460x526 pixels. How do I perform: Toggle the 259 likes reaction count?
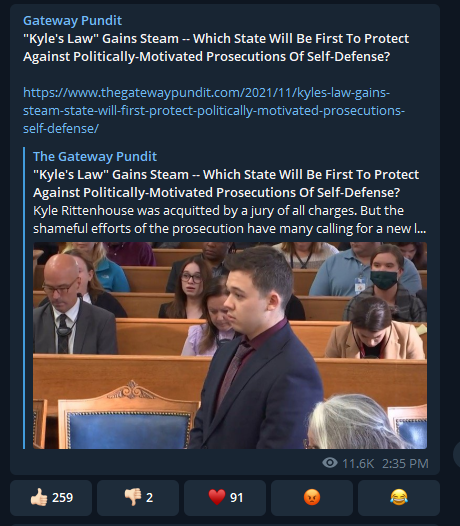tap(62, 497)
